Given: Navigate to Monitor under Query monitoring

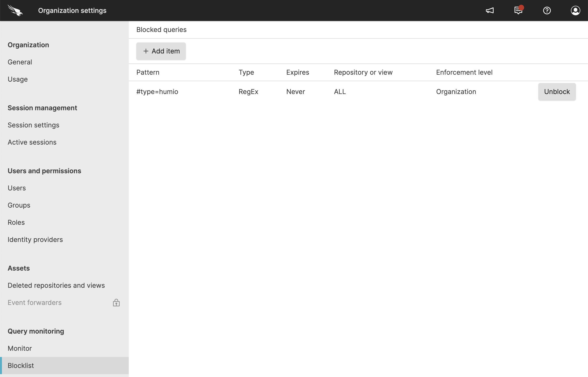Looking at the screenshot, I should [20, 348].
